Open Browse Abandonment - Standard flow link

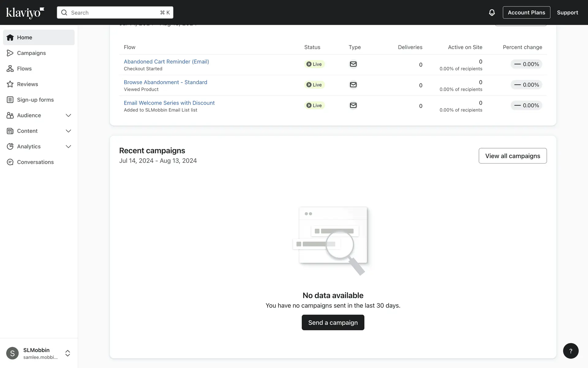click(x=165, y=82)
